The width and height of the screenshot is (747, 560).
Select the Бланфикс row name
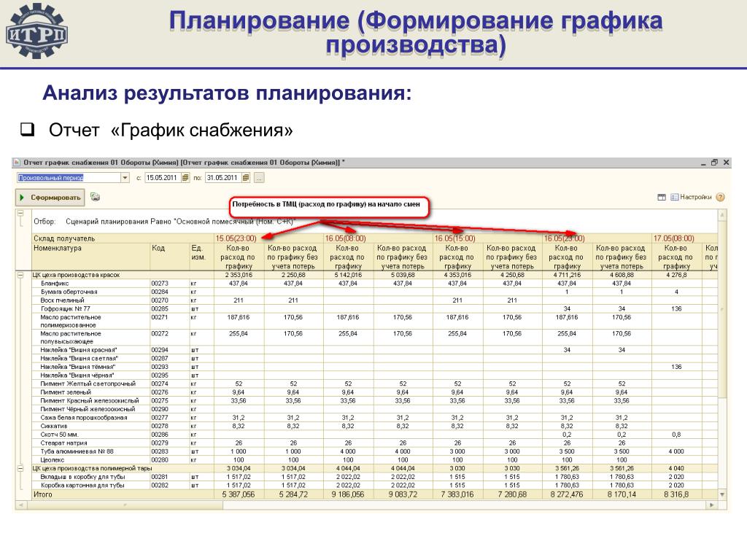pyautogui.click(x=55, y=284)
